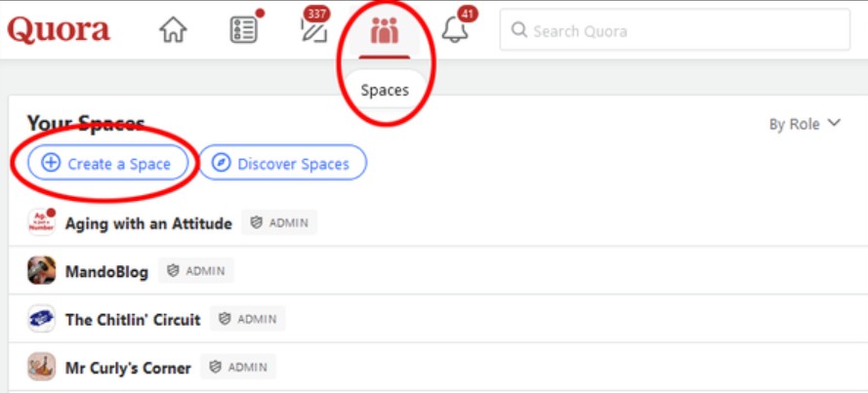Click the magnifier icon in search box
Screen dimensions: 868x393
pos(518,30)
